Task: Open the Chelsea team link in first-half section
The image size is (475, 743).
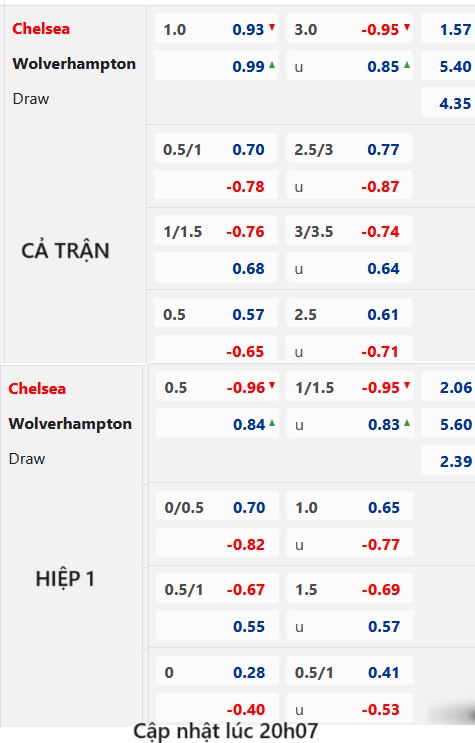Action: pos(37,389)
